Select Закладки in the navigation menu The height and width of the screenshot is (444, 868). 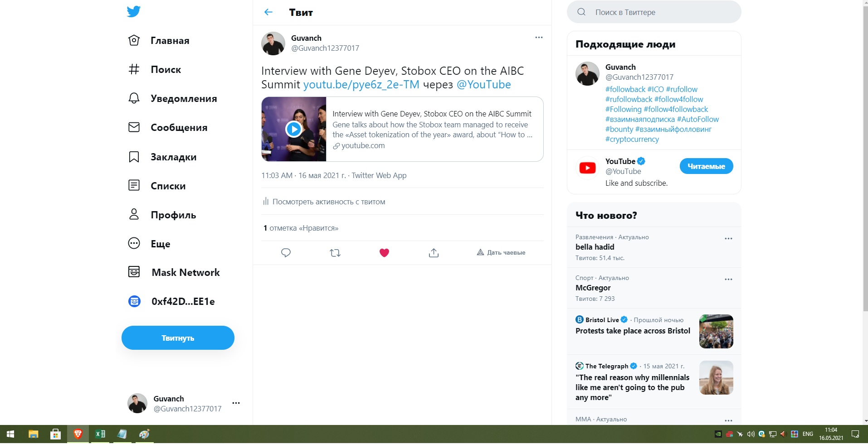pyautogui.click(x=163, y=157)
